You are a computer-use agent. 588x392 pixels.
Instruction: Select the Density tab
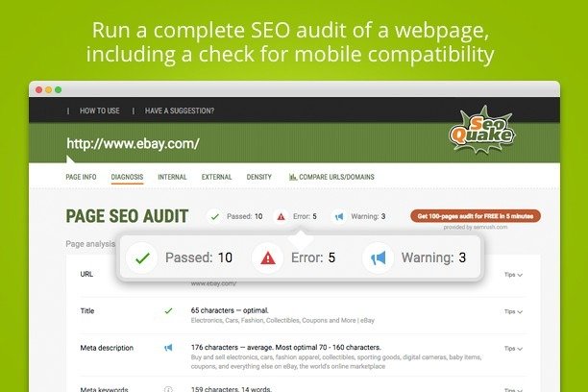(258, 177)
